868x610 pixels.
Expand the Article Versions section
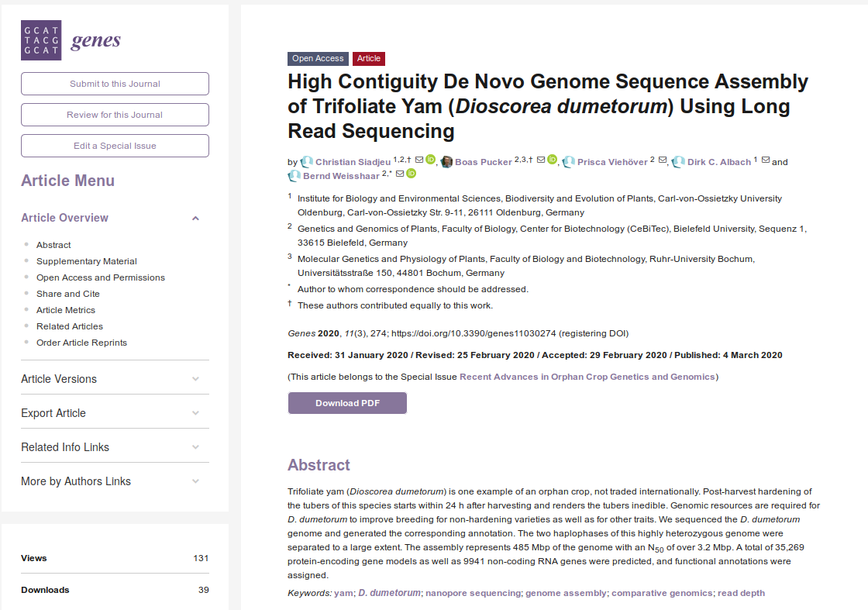[x=115, y=379]
